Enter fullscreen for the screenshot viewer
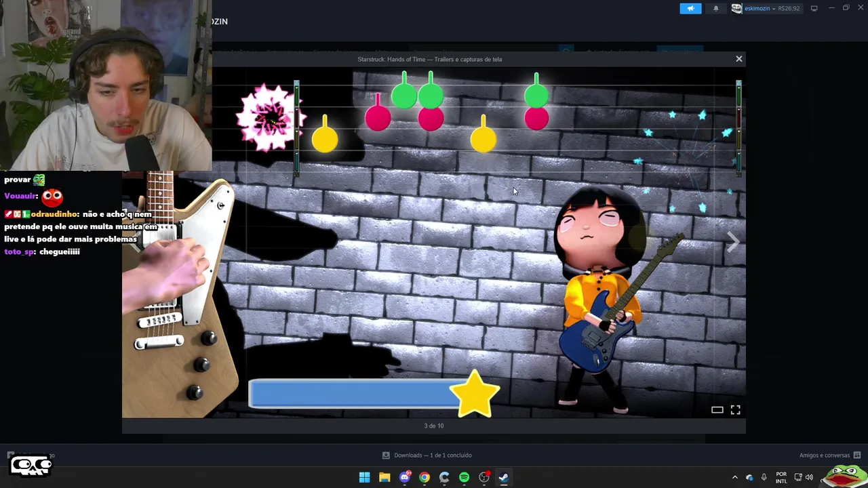The image size is (868, 488). (x=736, y=409)
